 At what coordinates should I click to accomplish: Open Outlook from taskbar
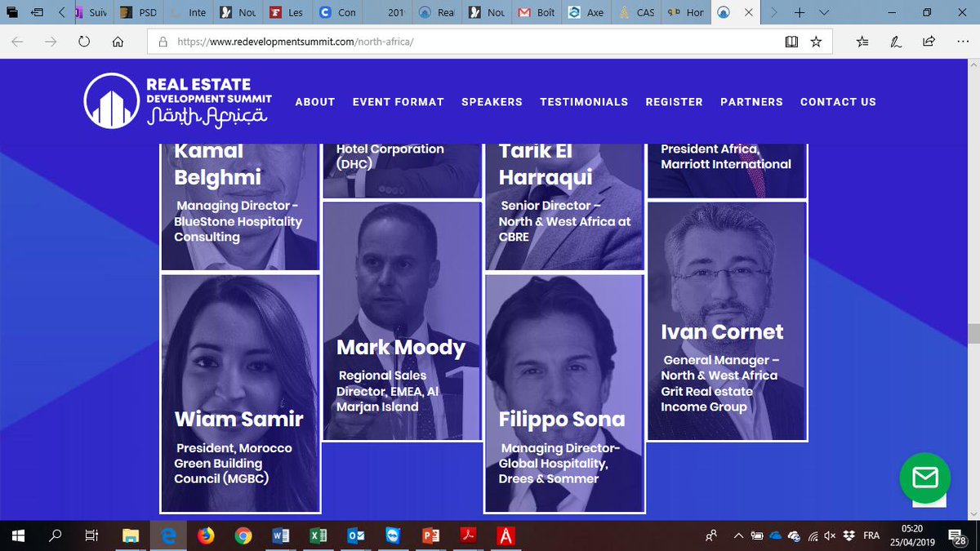[x=356, y=535]
